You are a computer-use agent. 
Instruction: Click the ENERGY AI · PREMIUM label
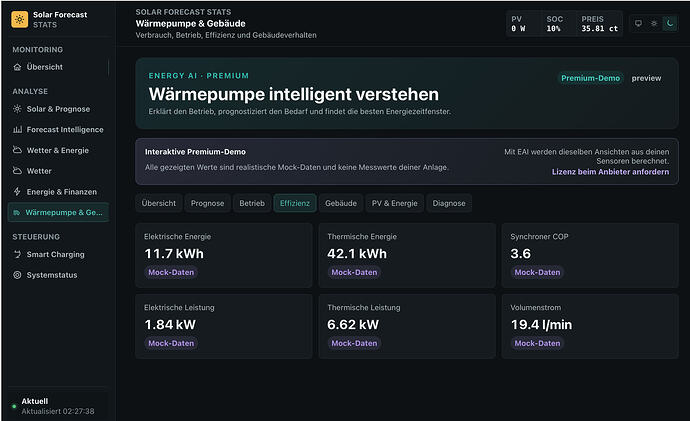point(198,76)
